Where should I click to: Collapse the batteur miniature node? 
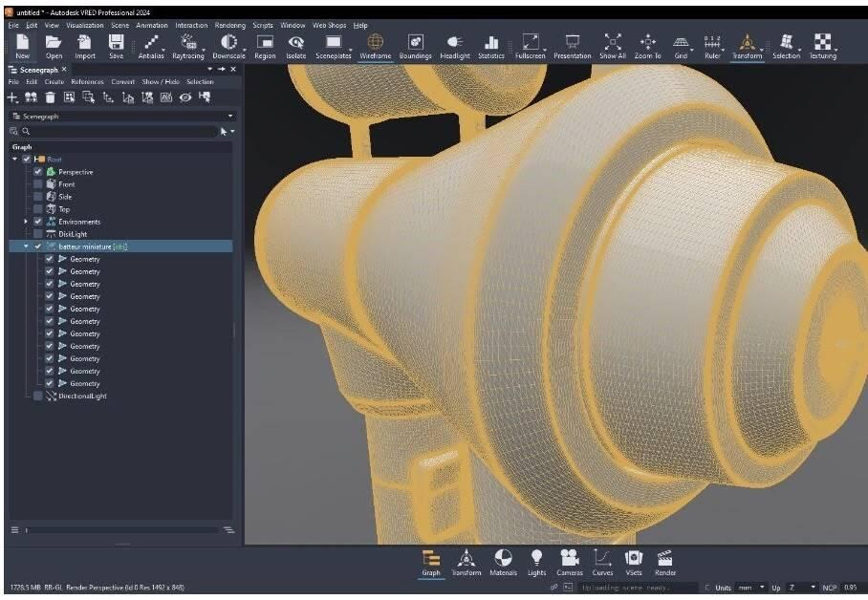tap(26, 246)
